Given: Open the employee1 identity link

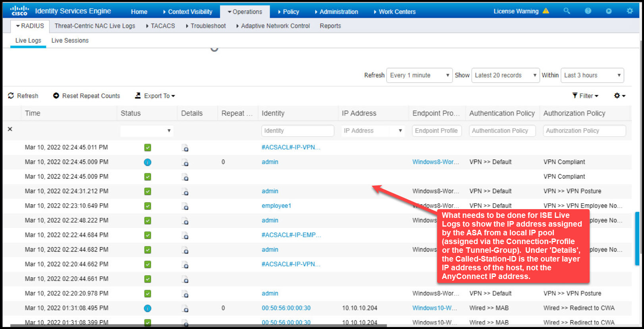Looking at the screenshot, I should click(276, 206).
